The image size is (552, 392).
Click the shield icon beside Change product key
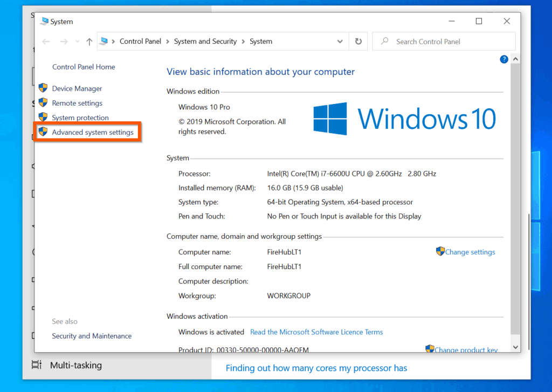430,349
